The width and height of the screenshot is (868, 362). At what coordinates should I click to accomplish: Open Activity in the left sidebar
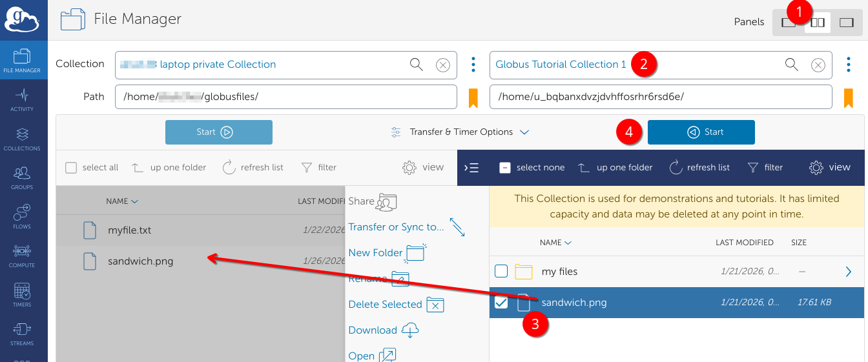pos(22,100)
